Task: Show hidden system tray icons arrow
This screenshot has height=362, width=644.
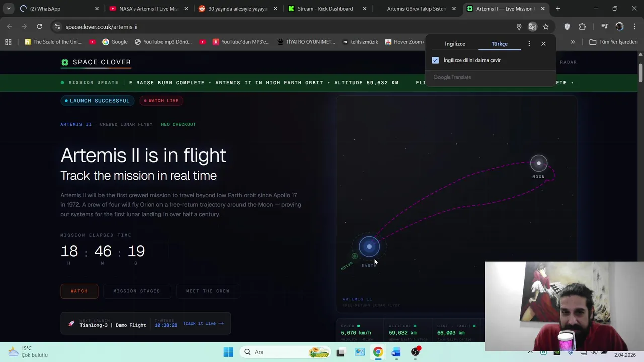Action: 530,352
